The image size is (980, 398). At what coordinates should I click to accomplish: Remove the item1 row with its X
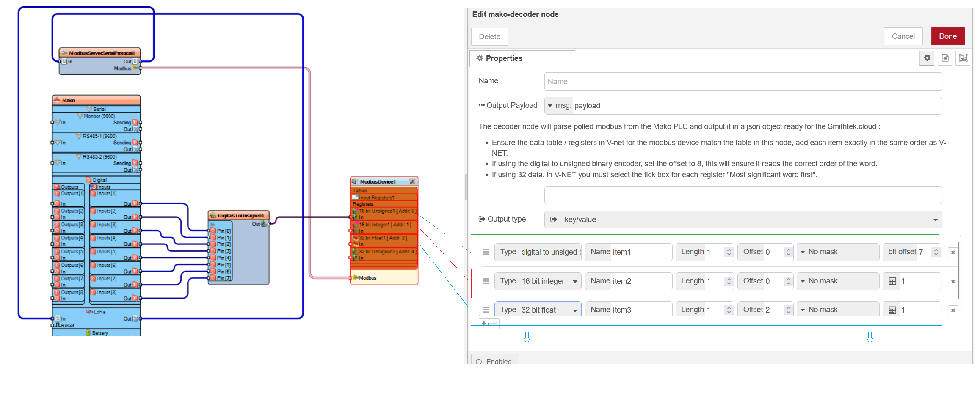(x=953, y=253)
